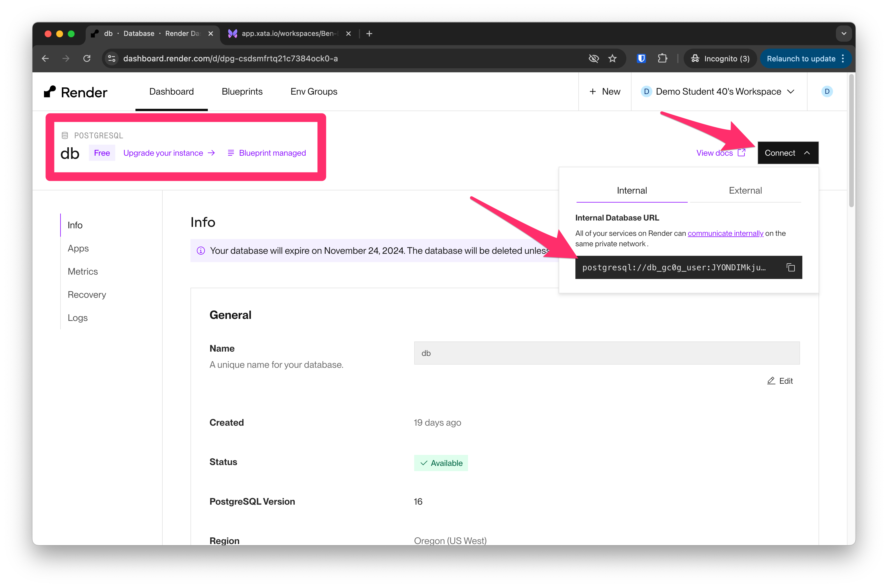This screenshot has height=588, width=888.
Task: Open user avatar D in header
Action: pyautogui.click(x=827, y=91)
